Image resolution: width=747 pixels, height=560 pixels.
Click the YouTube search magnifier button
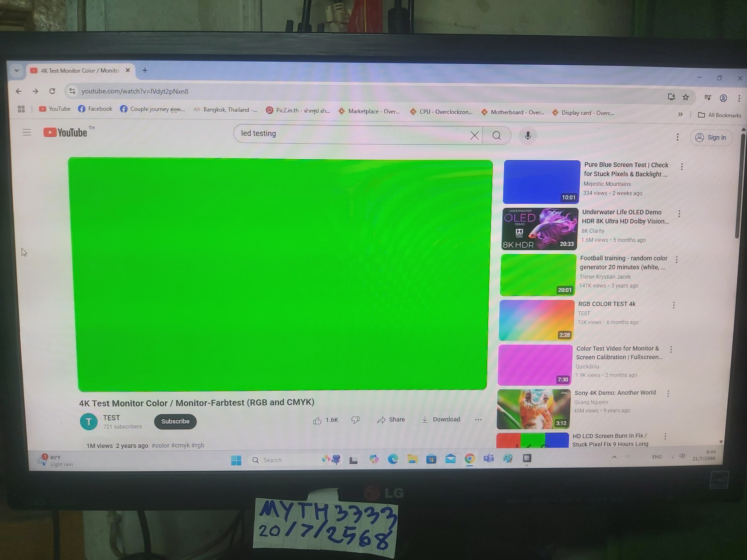coord(496,136)
